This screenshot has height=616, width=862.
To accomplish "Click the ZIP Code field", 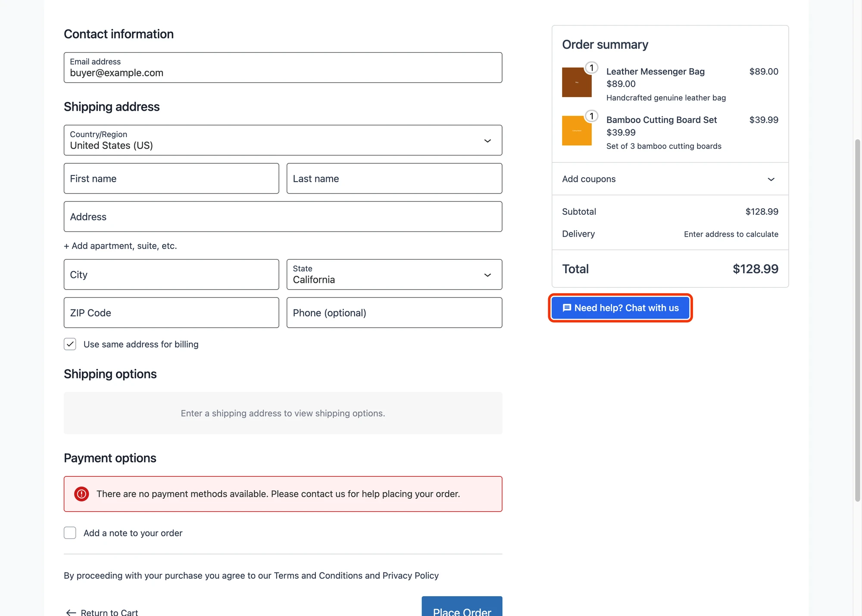I will (171, 313).
